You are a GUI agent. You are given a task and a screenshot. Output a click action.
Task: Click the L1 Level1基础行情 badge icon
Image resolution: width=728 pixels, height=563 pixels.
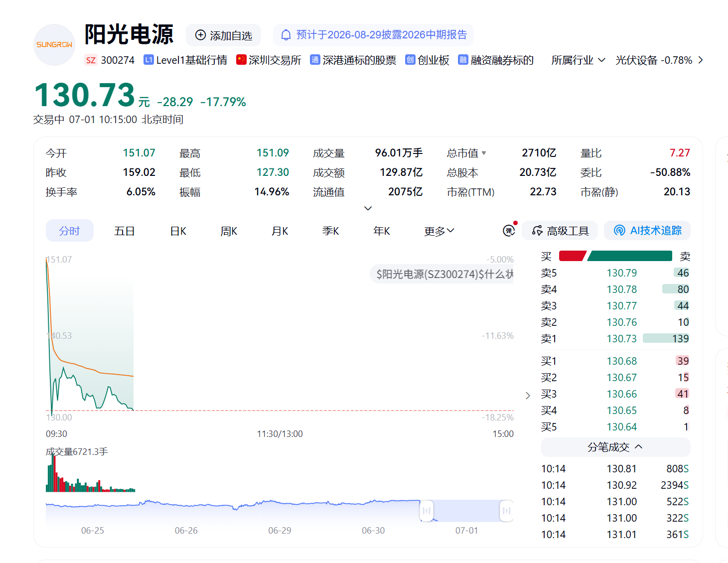tap(148, 60)
